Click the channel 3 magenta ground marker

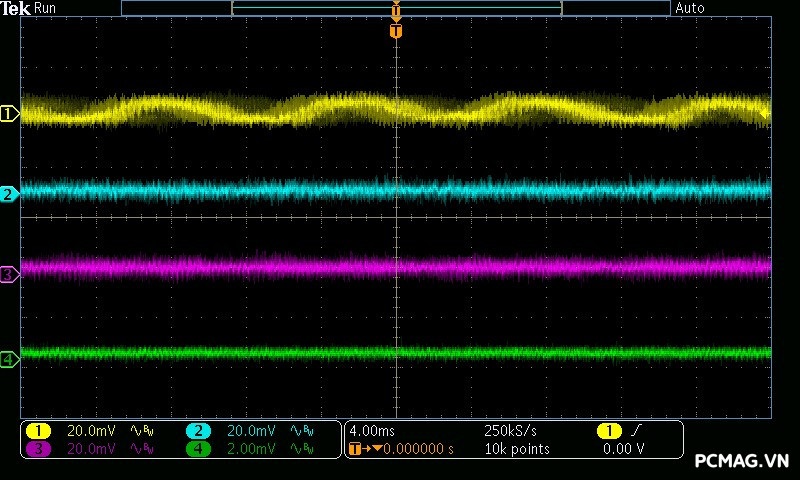click(9, 273)
